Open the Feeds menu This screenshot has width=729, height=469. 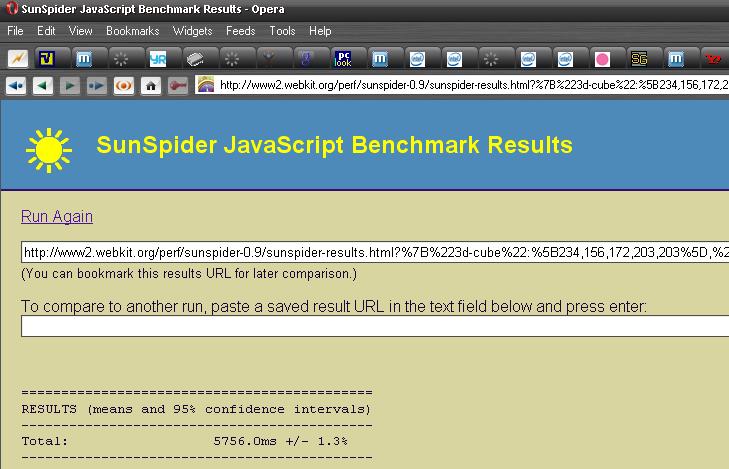click(x=240, y=31)
